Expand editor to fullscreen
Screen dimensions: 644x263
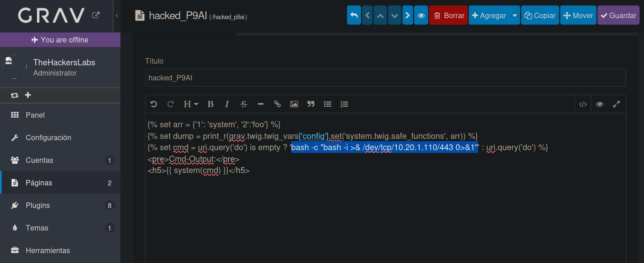[616, 104]
